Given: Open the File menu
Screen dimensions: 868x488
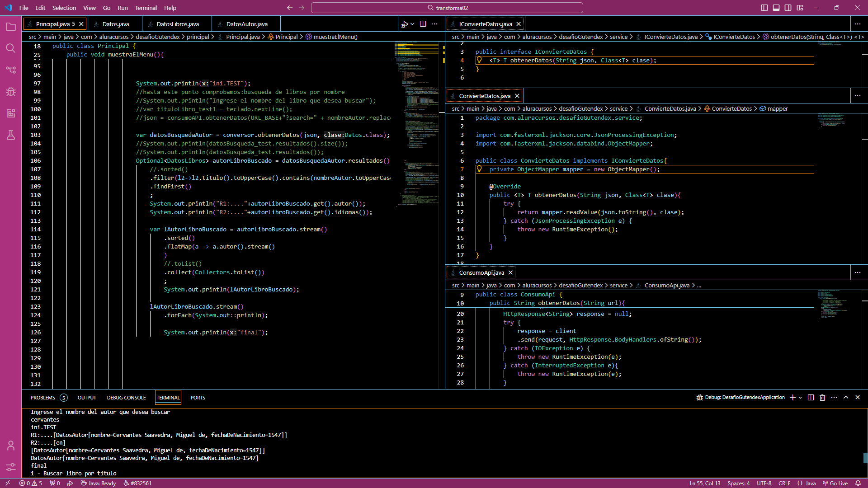Looking at the screenshot, I should tap(24, 8).
